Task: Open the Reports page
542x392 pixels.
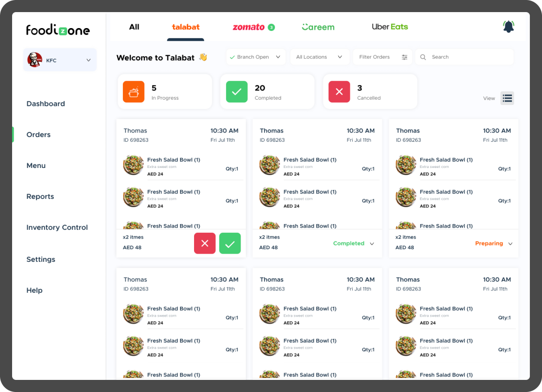Action: [x=40, y=196]
